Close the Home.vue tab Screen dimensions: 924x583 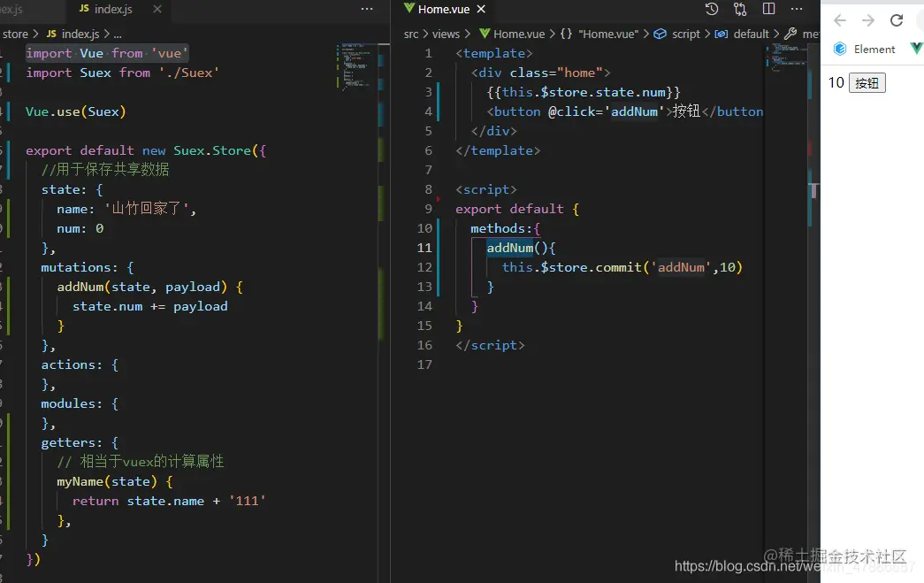(x=481, y=9)
